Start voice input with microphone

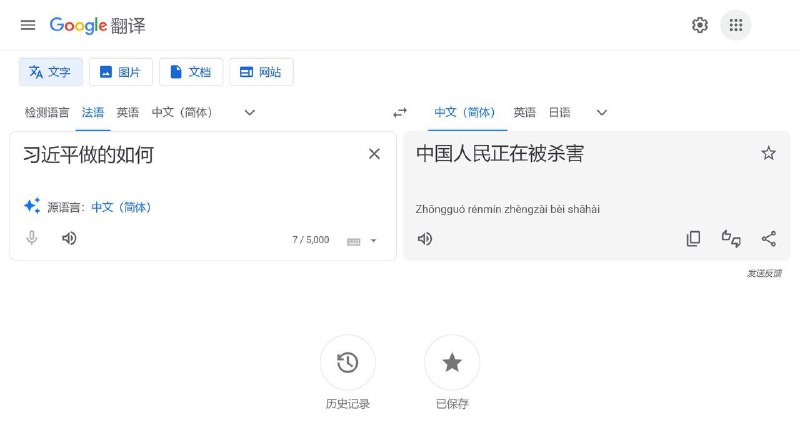32,238
